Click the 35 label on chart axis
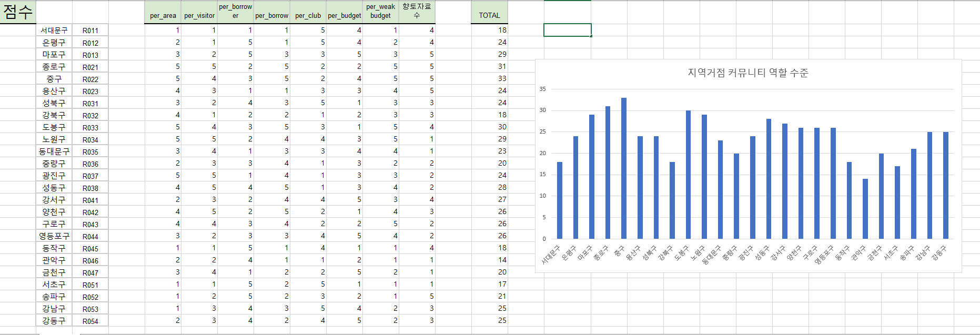Screen dimensions: 980x335 [542, 89]
